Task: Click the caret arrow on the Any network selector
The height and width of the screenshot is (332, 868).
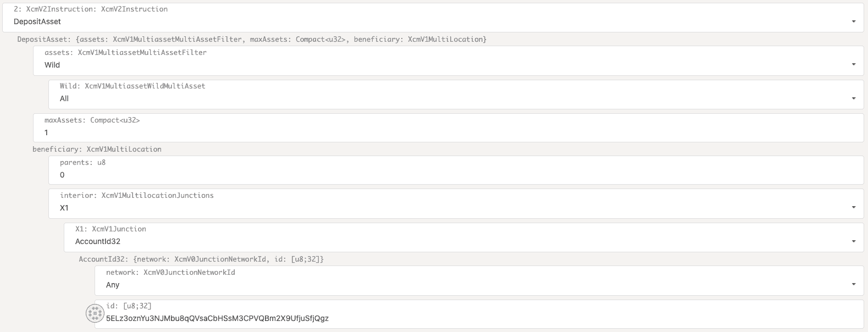Action: [x=853, y=284]
